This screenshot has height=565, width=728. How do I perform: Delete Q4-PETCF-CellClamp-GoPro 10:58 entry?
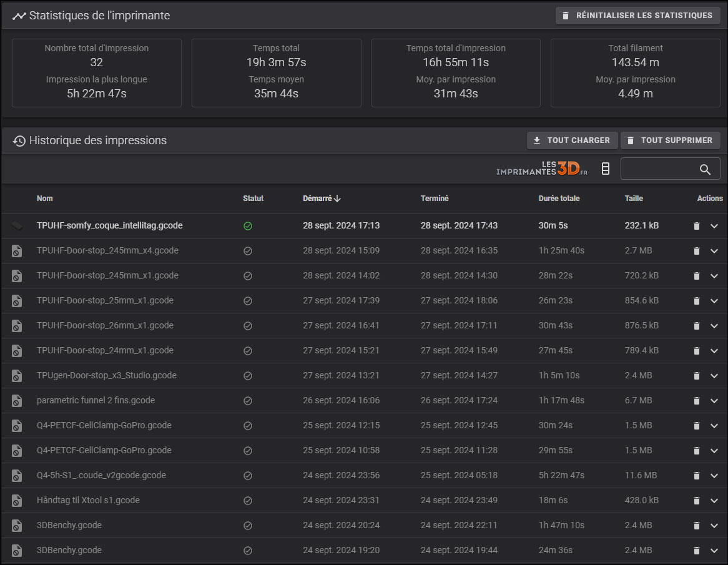[x=696, y=451]
